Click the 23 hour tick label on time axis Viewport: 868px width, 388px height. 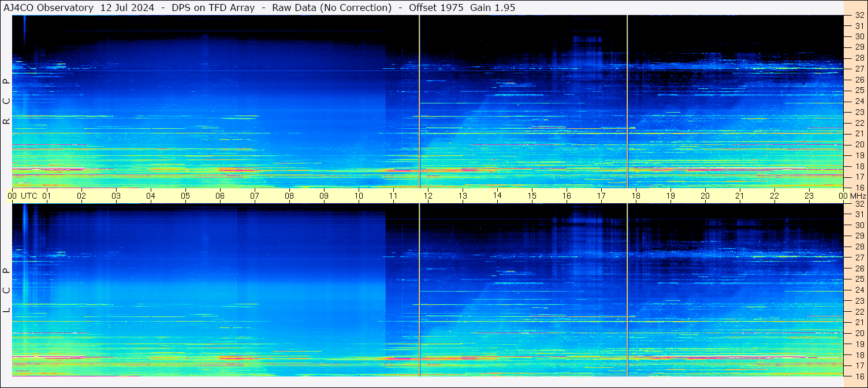[x=809, y=196]
